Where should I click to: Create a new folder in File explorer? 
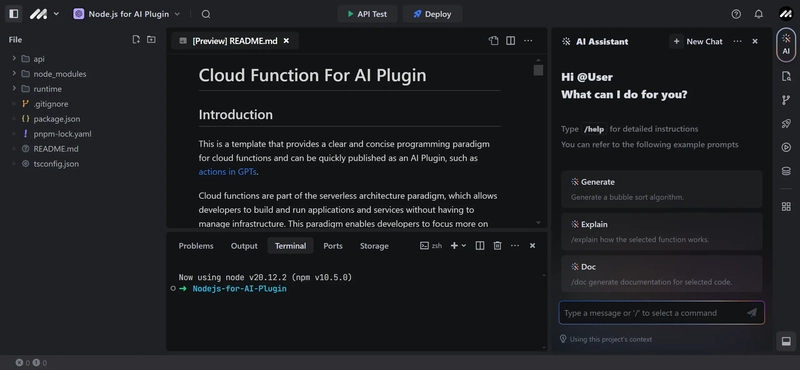(x=151, y=39)
